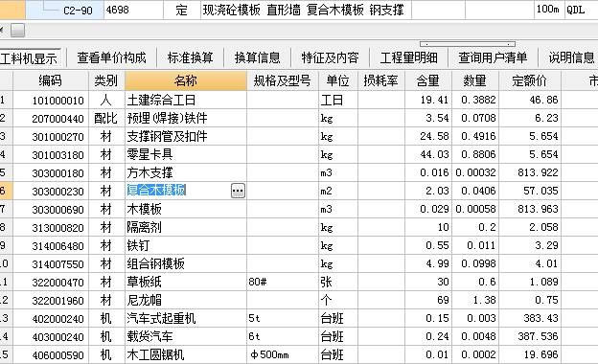The height and width of the screenshot is (364, 598).
Task: Click the 813.922 quota price cell
Action: point(530,172)
